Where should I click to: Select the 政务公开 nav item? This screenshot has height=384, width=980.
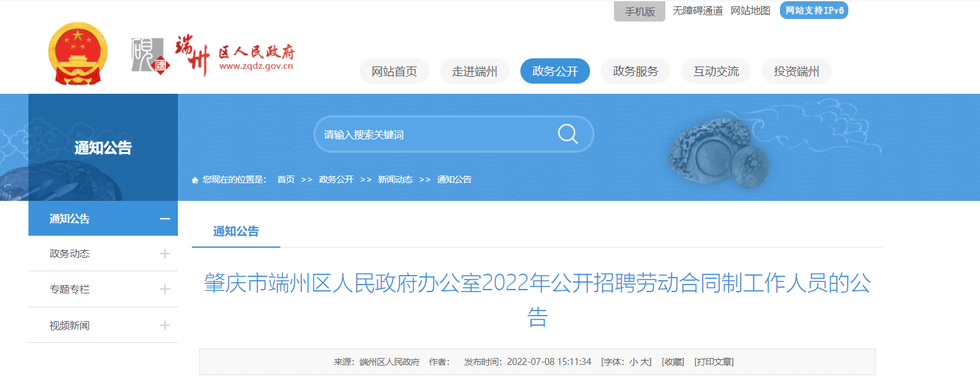click(555, 71)
